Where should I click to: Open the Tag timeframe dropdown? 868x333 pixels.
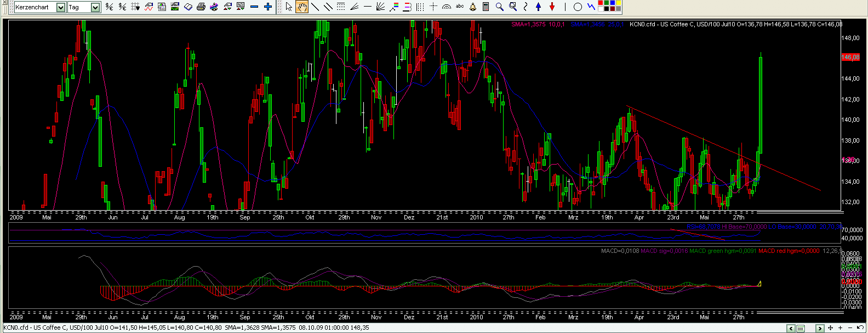[95, 7]
